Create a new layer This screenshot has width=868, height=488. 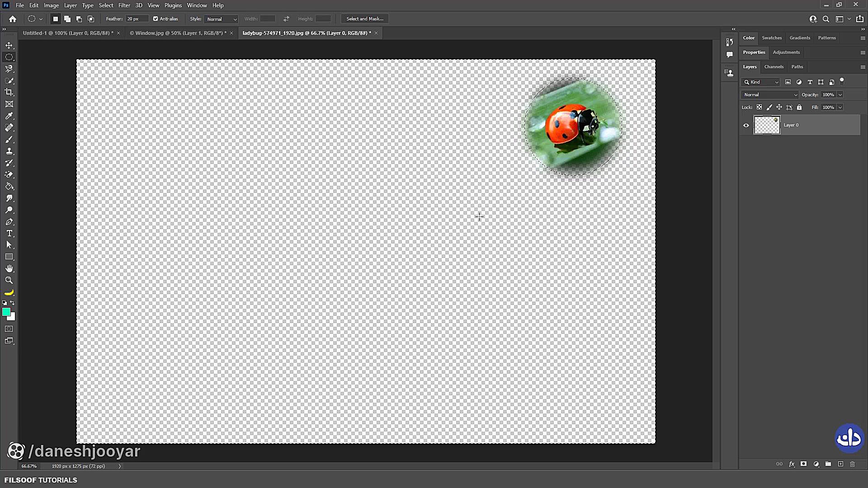point(840,464)
